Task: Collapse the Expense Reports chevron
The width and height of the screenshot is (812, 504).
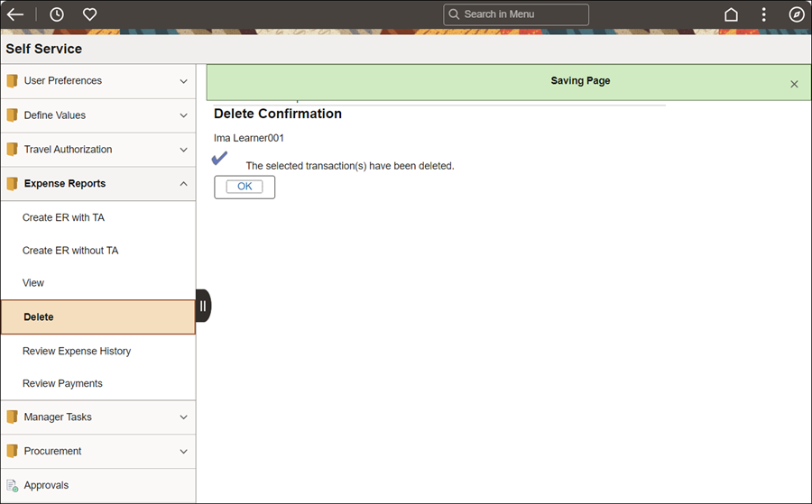Action: coord(183,184)
